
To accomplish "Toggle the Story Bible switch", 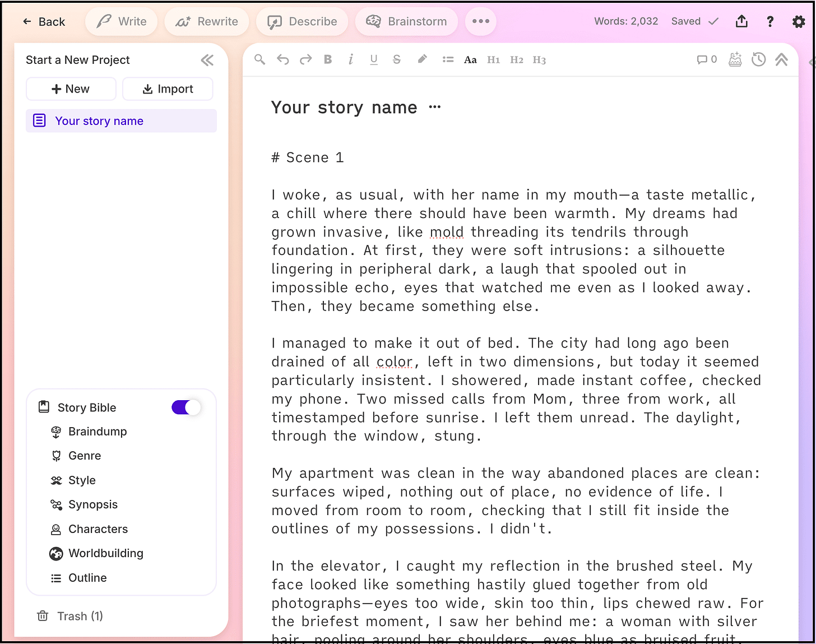I will point(186,407).
